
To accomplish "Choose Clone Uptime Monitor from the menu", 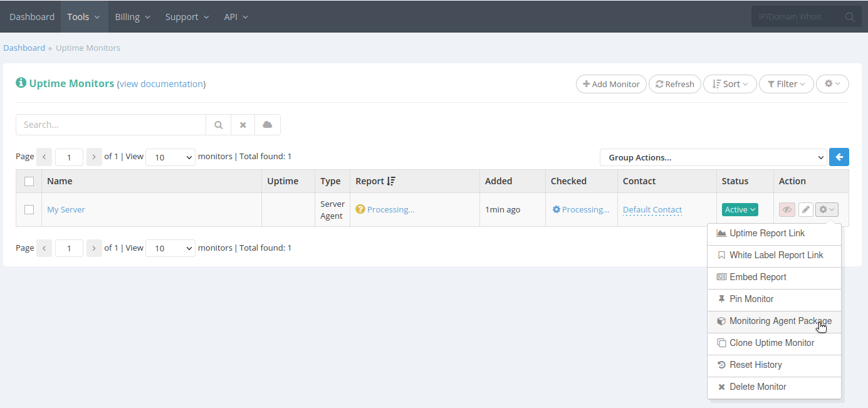I will click(774, 343).
